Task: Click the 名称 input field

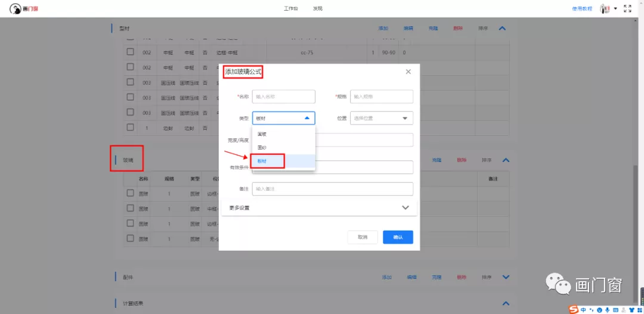Action: coord(283,97)
